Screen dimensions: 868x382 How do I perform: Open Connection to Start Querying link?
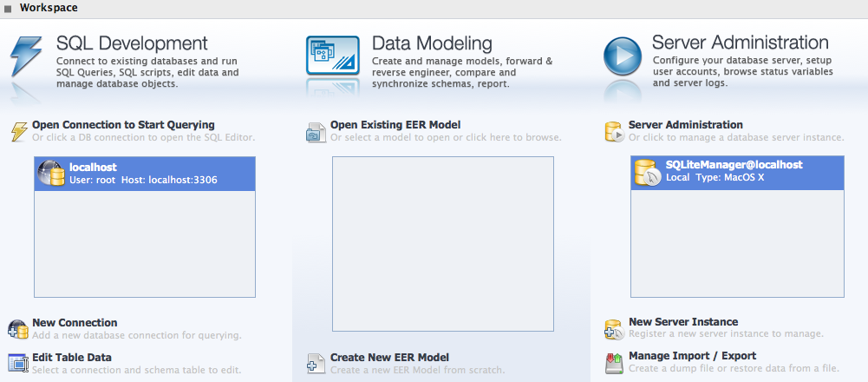123,125
